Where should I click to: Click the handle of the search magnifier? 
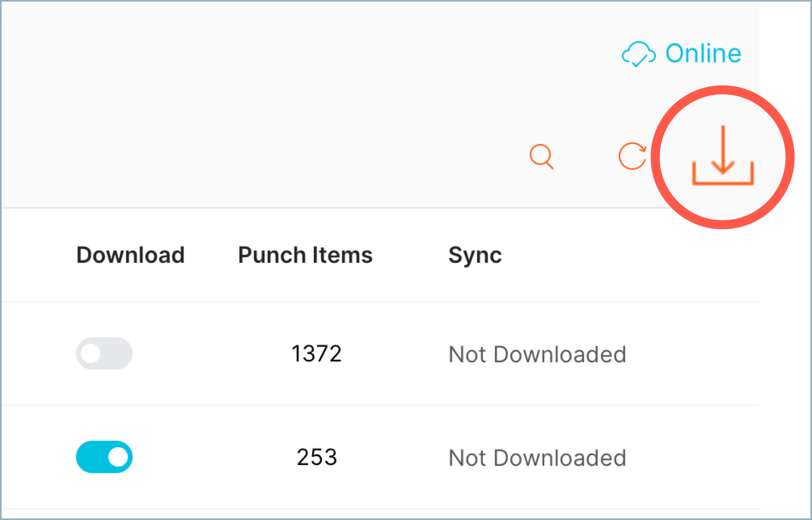pyautogui.click(x=549, y=165)
